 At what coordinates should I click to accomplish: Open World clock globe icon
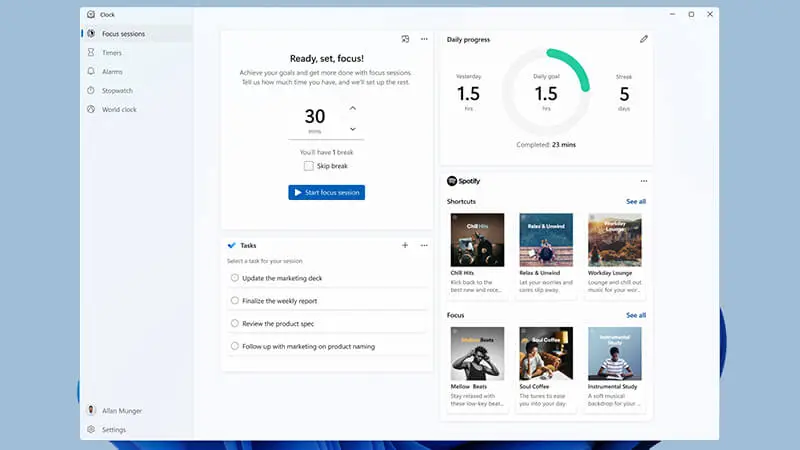click(91, 109)
